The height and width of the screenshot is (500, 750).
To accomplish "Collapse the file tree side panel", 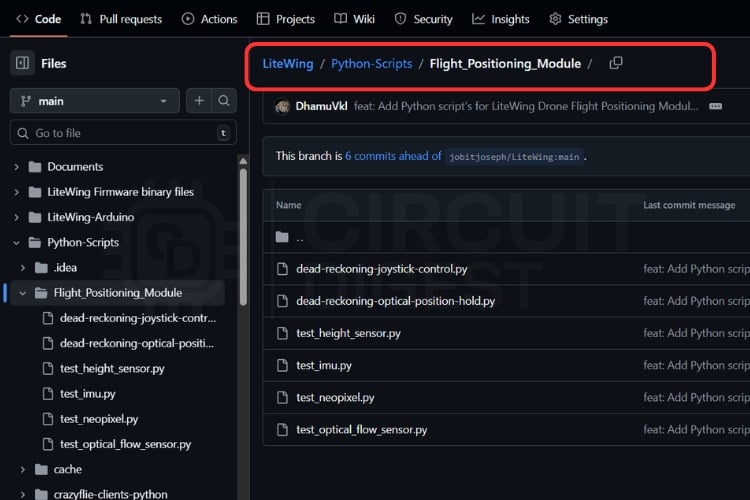I will click(22, 63).
